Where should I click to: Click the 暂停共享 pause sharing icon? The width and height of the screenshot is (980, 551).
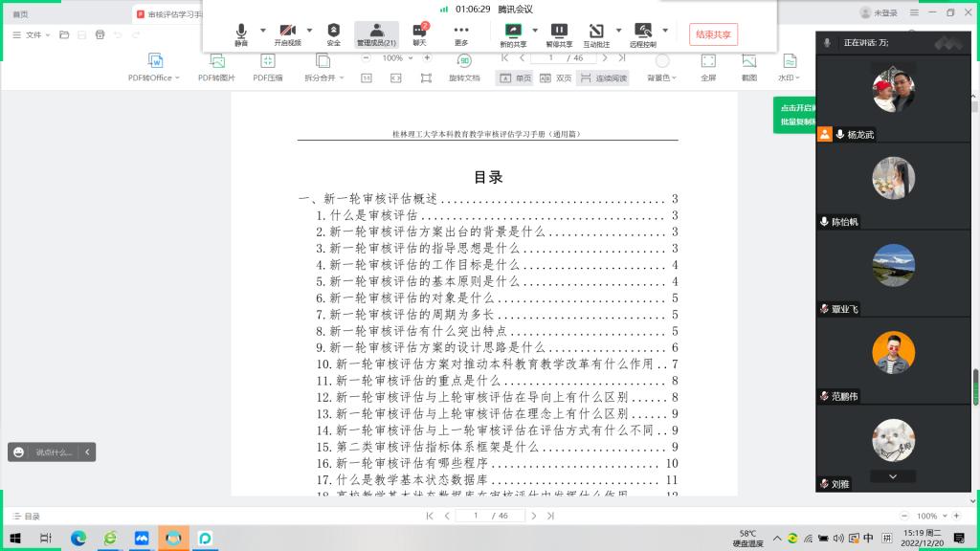tap(559, 33)
